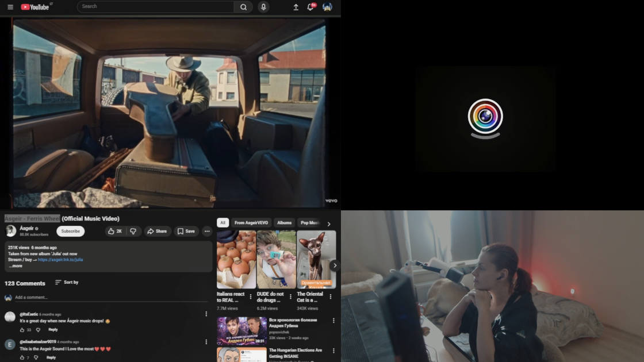The width and height of the screenshot is (644, 362).
Task: Click the YouTube logo
Action: (x=36, y=7)
